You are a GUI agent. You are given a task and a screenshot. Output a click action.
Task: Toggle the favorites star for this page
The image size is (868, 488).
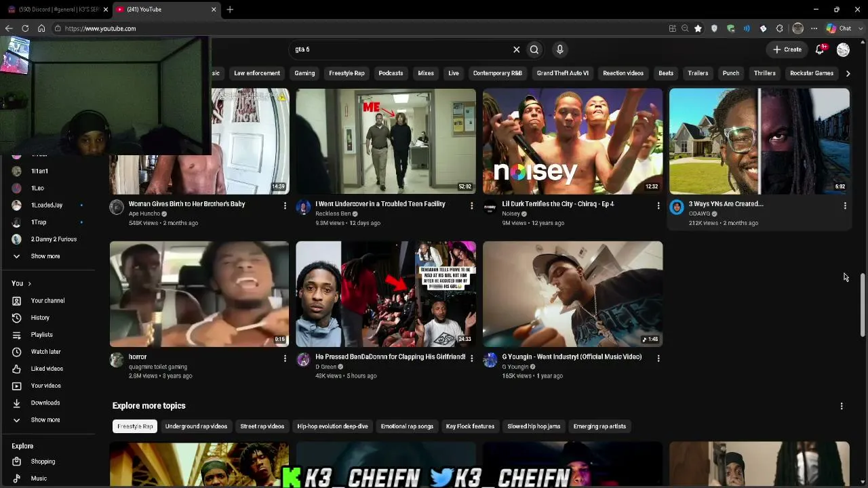click(x=698, y=28)
